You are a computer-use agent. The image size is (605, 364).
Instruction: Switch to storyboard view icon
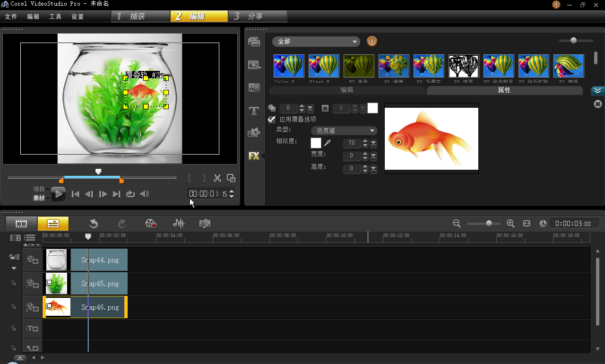21,224
